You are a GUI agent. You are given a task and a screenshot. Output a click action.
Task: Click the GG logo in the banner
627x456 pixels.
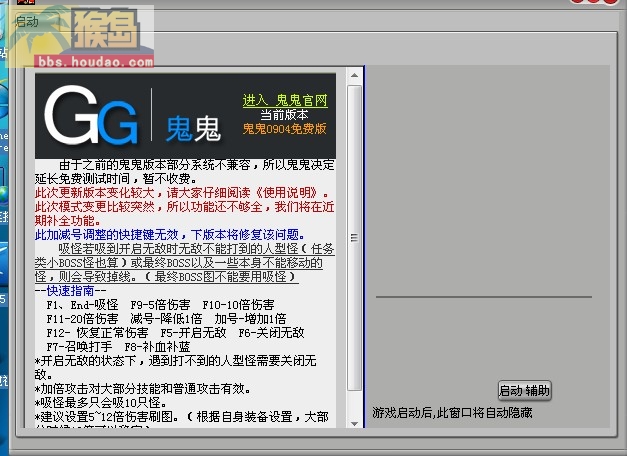pos(91,116)
